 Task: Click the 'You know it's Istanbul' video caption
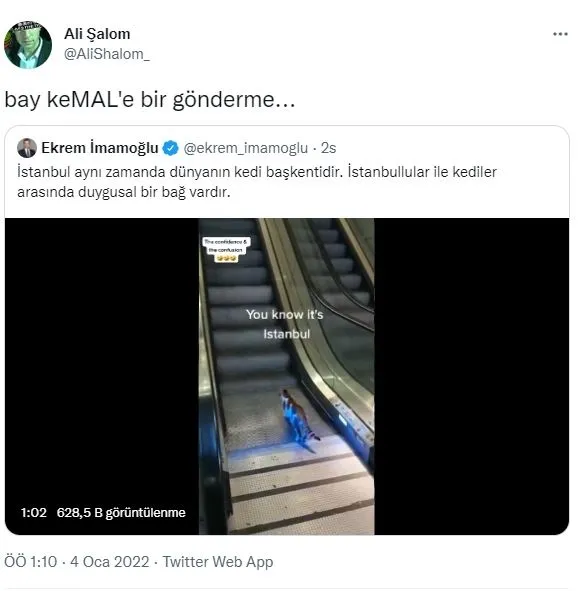click(285, 324)
